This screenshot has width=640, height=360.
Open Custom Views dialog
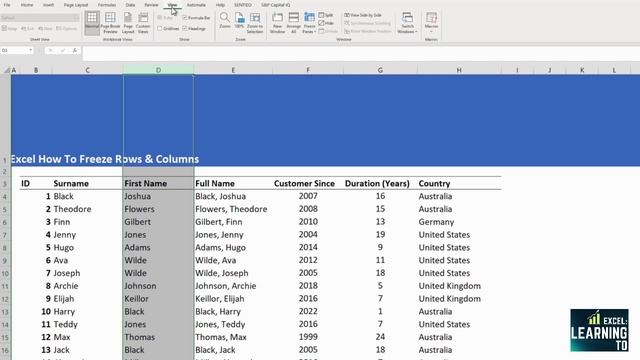(143, 23)
